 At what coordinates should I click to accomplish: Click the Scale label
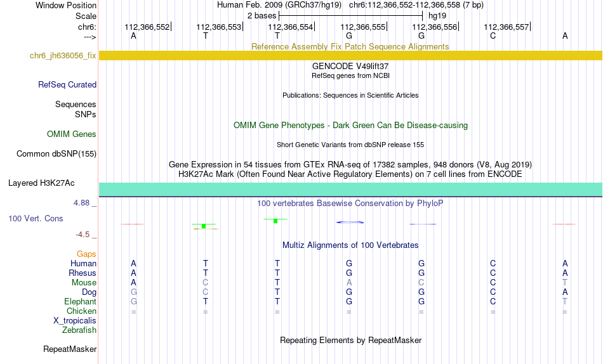86,16
